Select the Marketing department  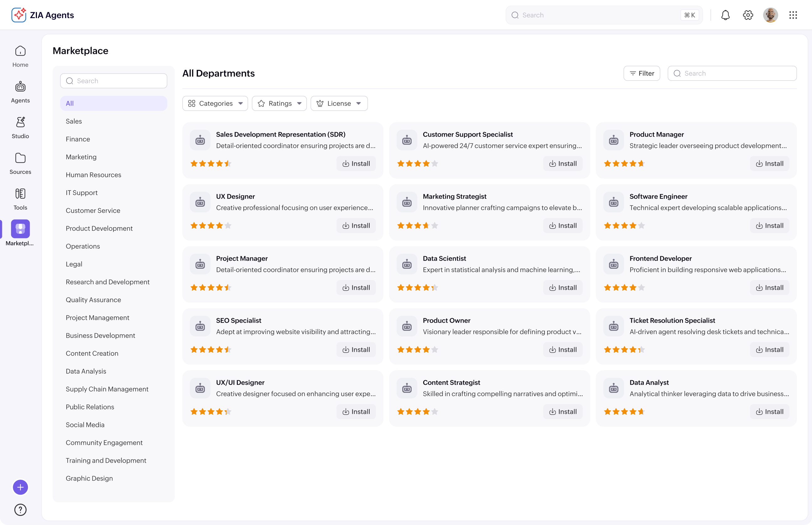click(113, 157)
